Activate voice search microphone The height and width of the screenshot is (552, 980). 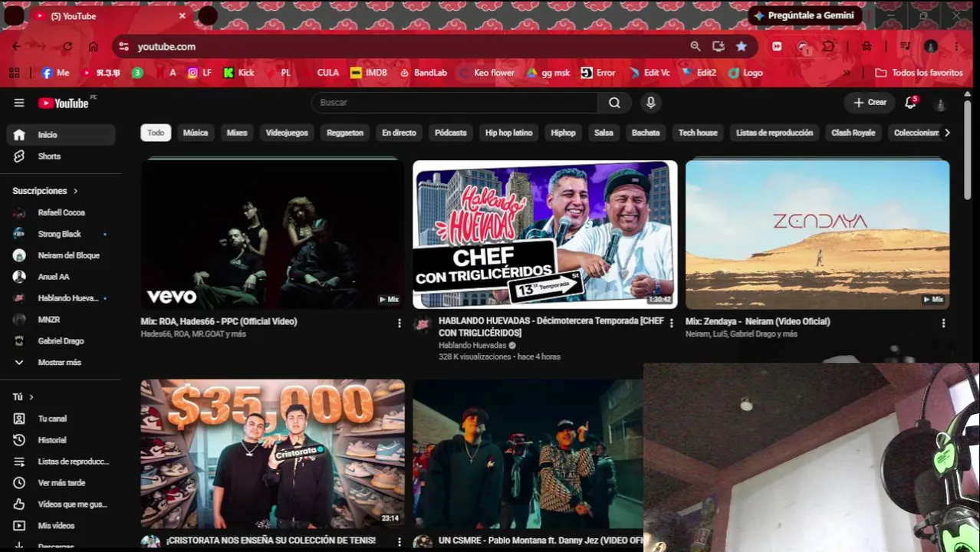650,103
